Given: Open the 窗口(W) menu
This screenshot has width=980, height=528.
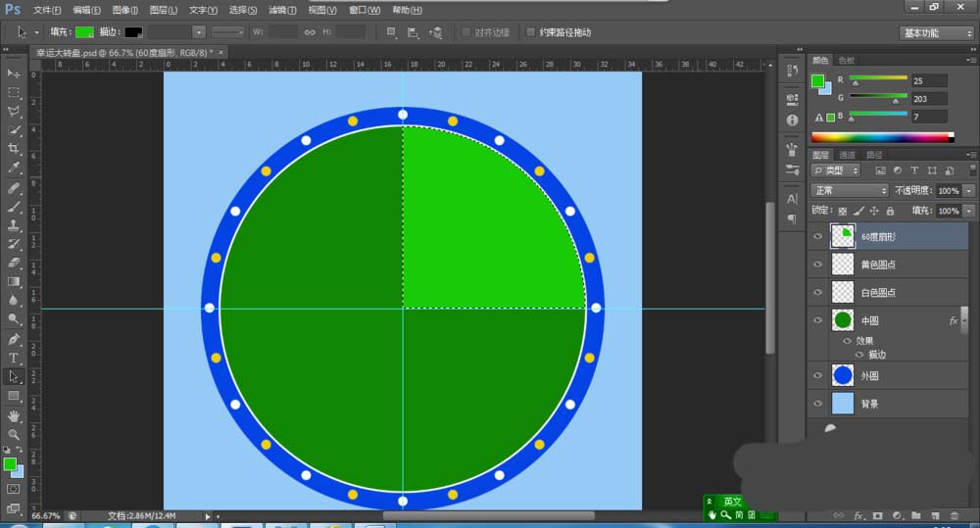Looking at the screenshot, I should tap(365, 10).
